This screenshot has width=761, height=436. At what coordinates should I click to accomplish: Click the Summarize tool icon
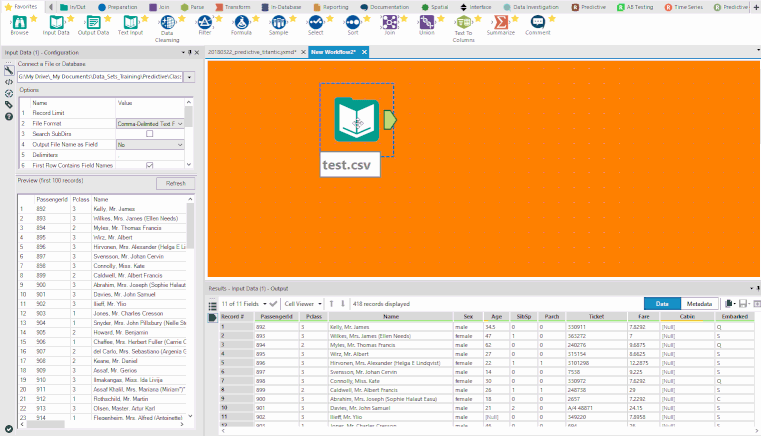(x=502, y=22)
